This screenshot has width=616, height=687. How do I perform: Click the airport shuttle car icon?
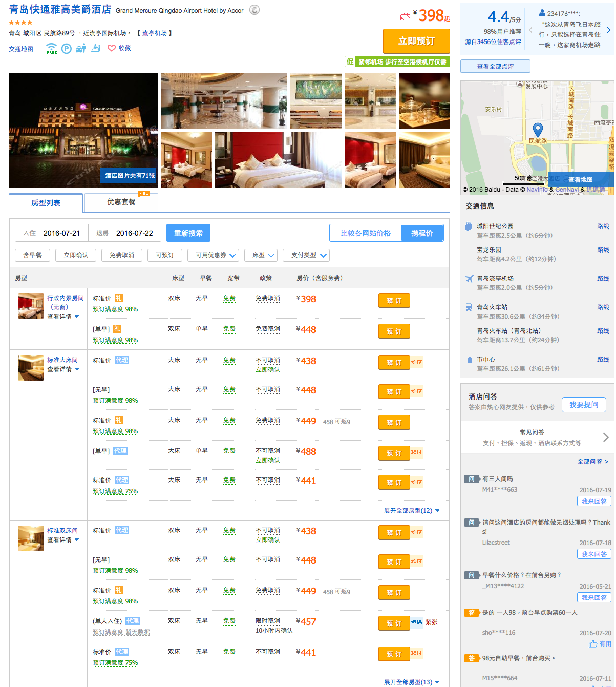click(x=81, y=49)
